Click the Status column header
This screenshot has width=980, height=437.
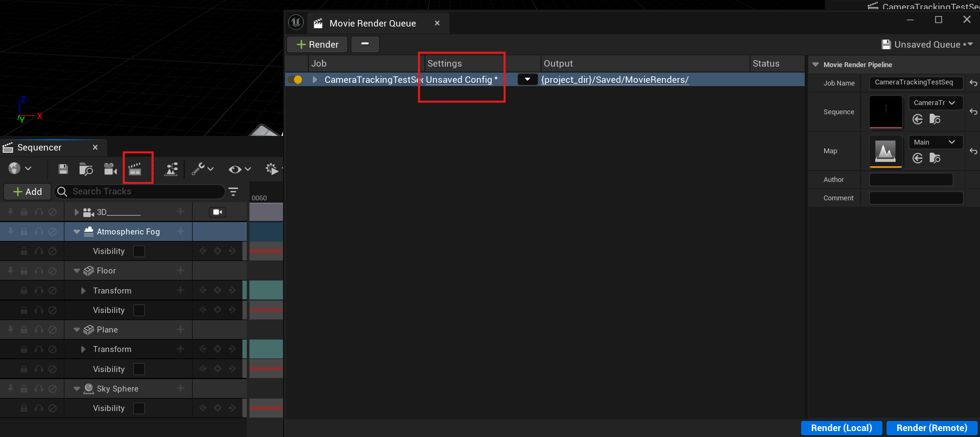click(x=777, y=63)
